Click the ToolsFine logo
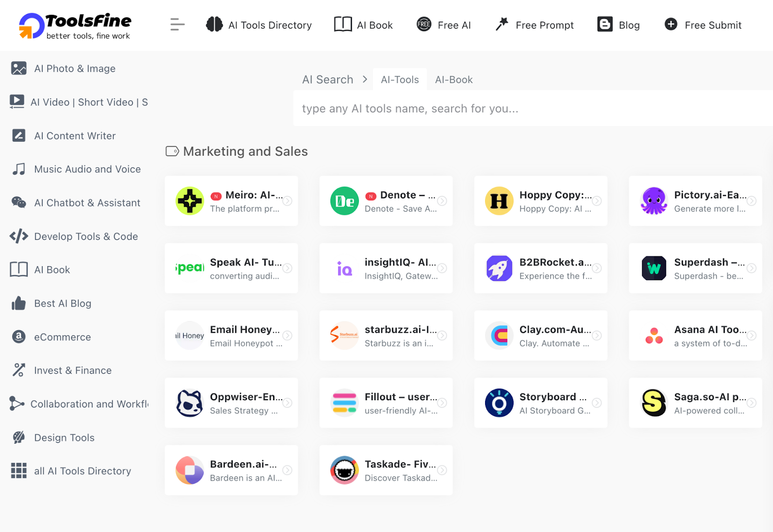This screenshot has height=532, width=773. tap(75, 26)
